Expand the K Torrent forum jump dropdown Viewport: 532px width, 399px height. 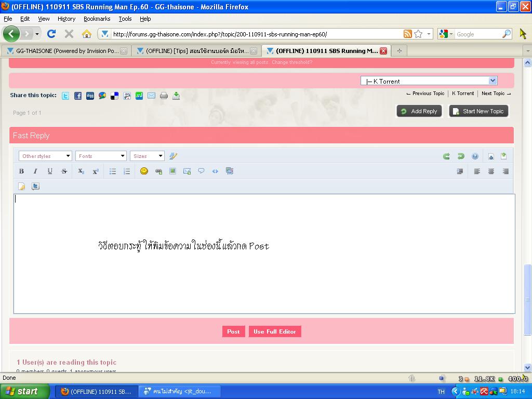429,81
